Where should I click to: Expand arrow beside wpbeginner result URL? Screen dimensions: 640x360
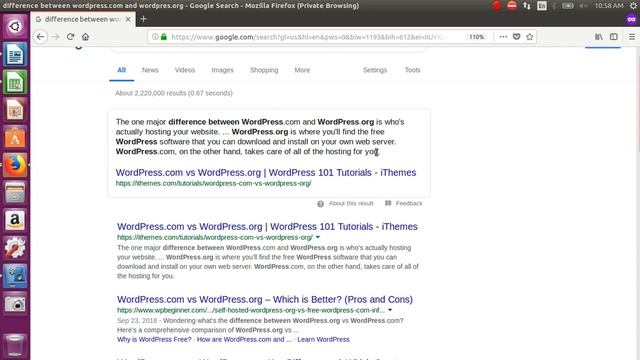pyautogui.click(x=390, y=310)
